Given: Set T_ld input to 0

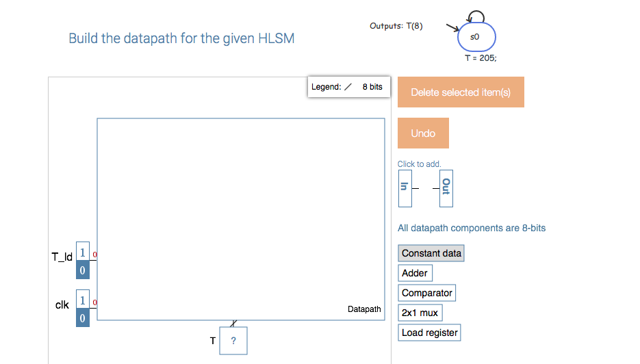Looking at the screenshot, I should (82, 270).
